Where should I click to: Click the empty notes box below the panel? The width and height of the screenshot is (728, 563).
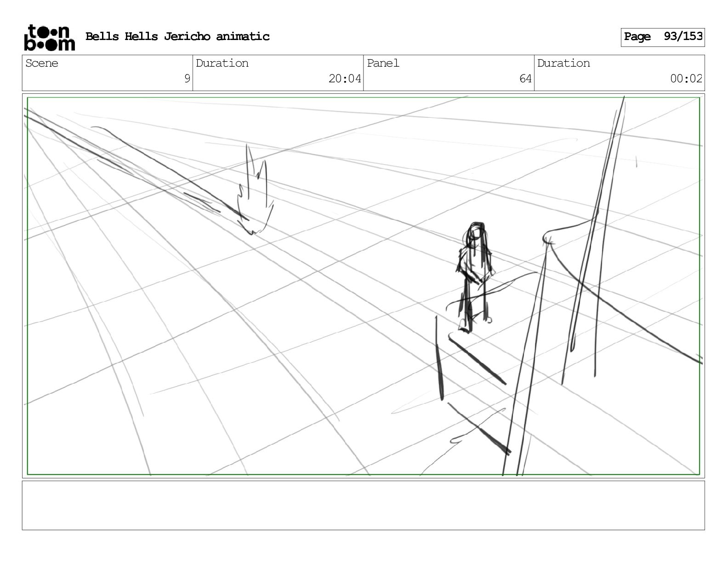pos(363,506)
